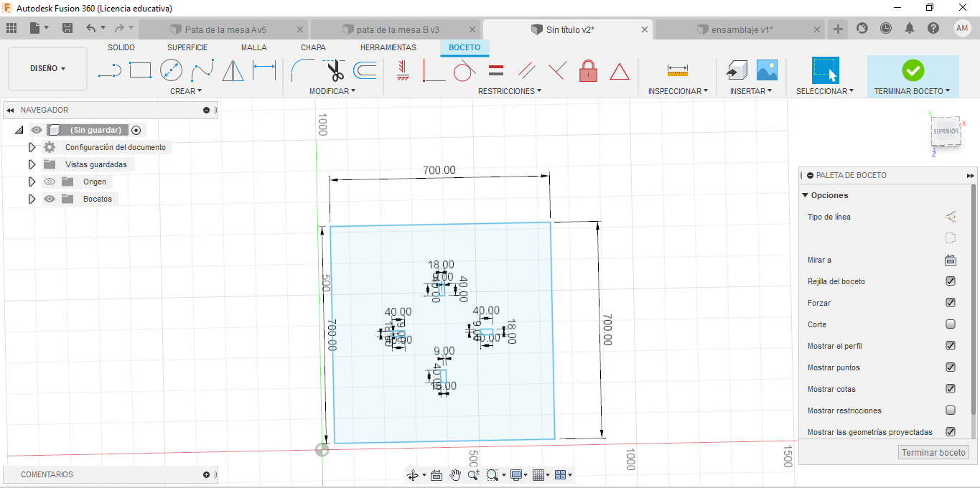
Task: Select the Fillet tool in Modificar
Action: tap(302, 70)
